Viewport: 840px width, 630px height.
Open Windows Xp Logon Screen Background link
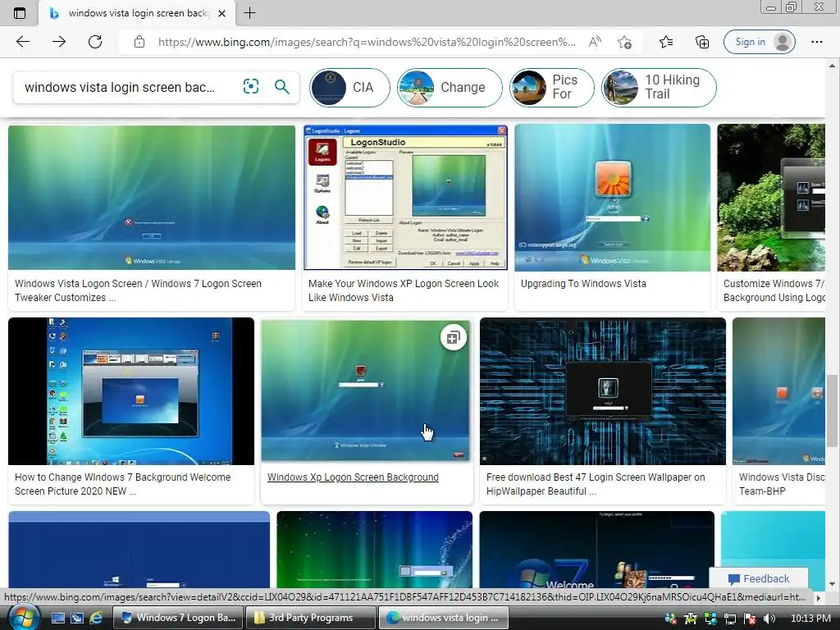click(x=353, y=477)
